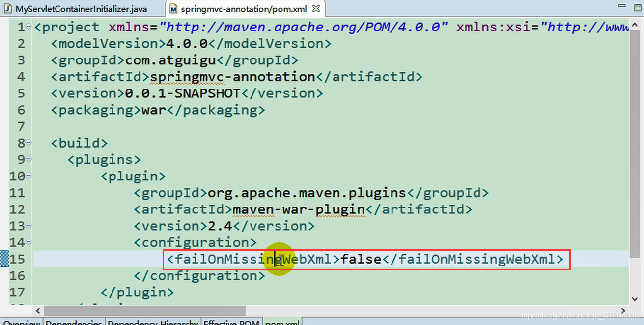Viewport: 644px width, 325px height.
Task: Click the modelVersion value 4.0.0
Action: 187,43
